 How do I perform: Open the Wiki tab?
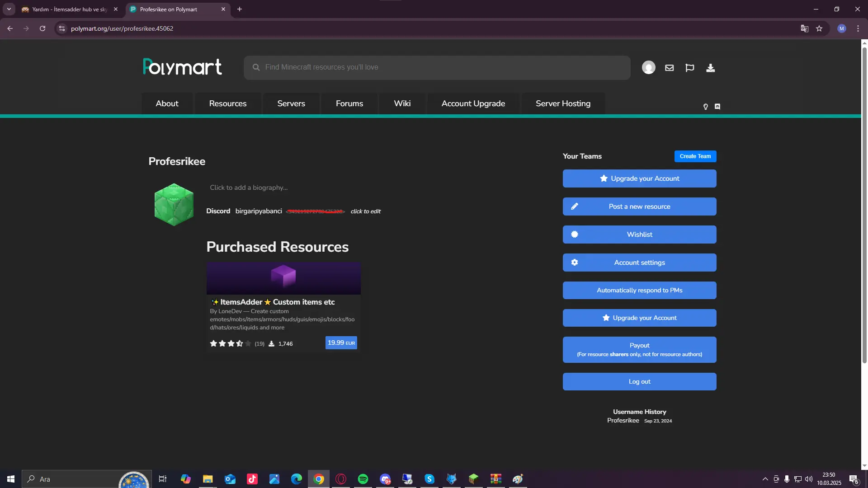coord(402,103)
